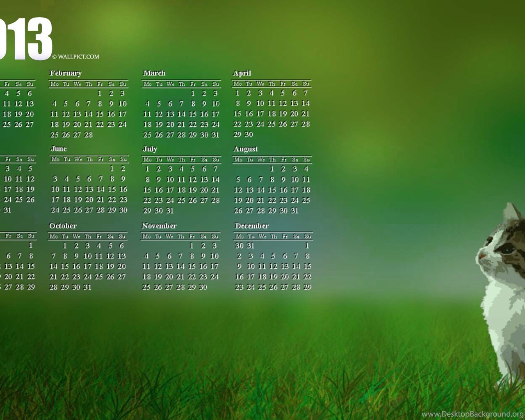Pick date 1 in April
Image resolution: width=525 pixels, height=420 pixels.
237,93
